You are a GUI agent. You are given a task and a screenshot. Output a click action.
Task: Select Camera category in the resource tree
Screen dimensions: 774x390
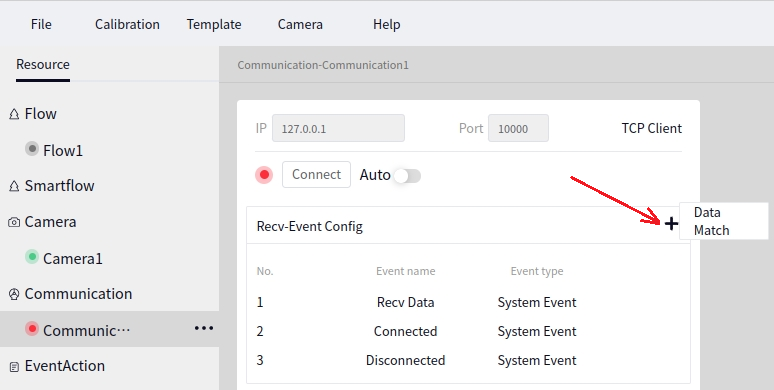pos(50,222)
